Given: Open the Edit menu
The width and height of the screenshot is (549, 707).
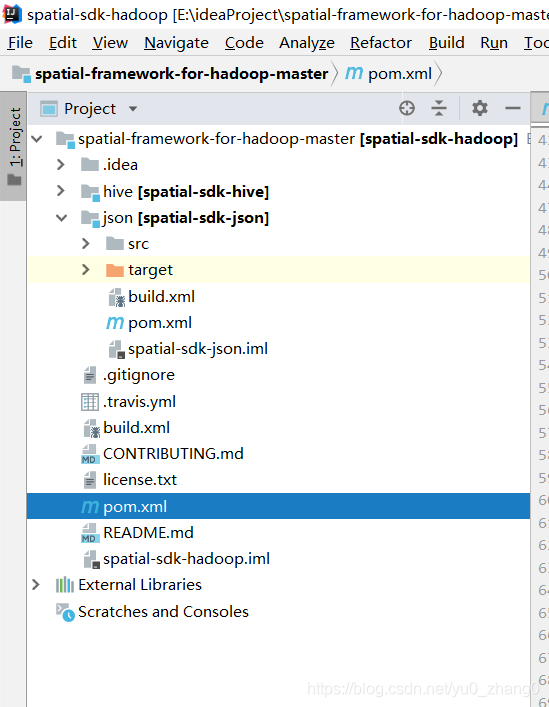Looking at the screenshot, I should 63,43.
